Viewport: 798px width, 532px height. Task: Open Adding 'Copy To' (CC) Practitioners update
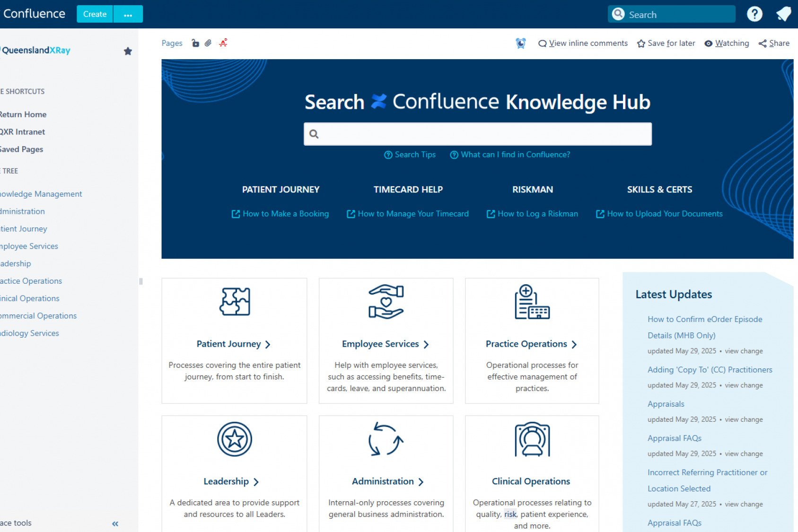pos(710,370)
